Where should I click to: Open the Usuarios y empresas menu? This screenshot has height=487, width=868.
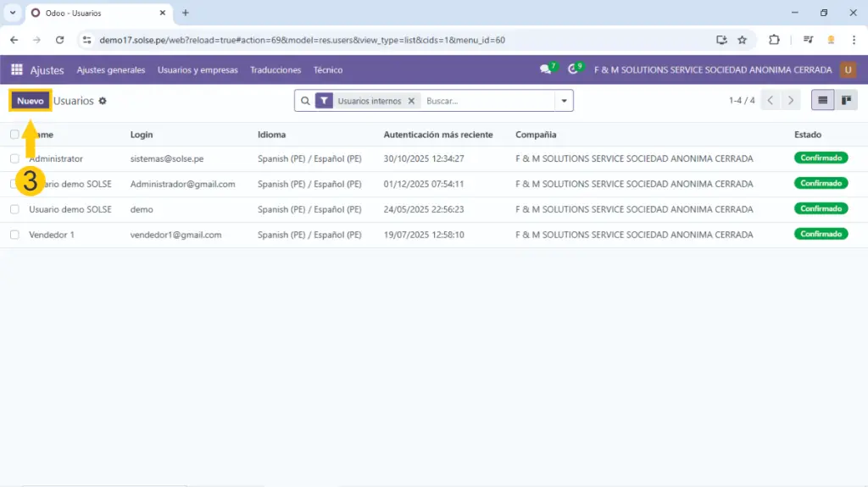tap(198, 70)
